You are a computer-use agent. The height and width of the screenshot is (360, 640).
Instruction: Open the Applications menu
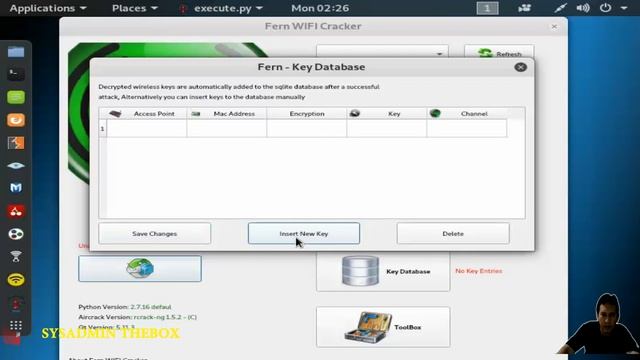click(x=48, y=8)
